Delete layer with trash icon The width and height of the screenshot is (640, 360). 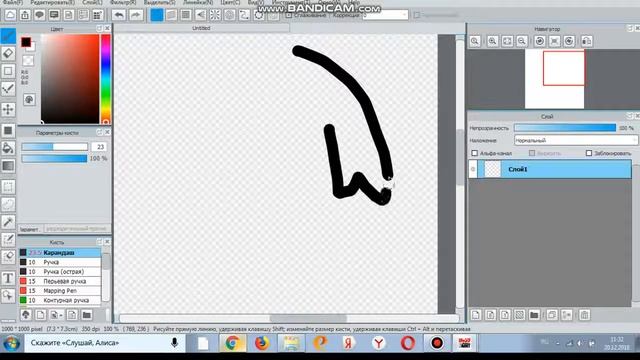pos(584,315)
